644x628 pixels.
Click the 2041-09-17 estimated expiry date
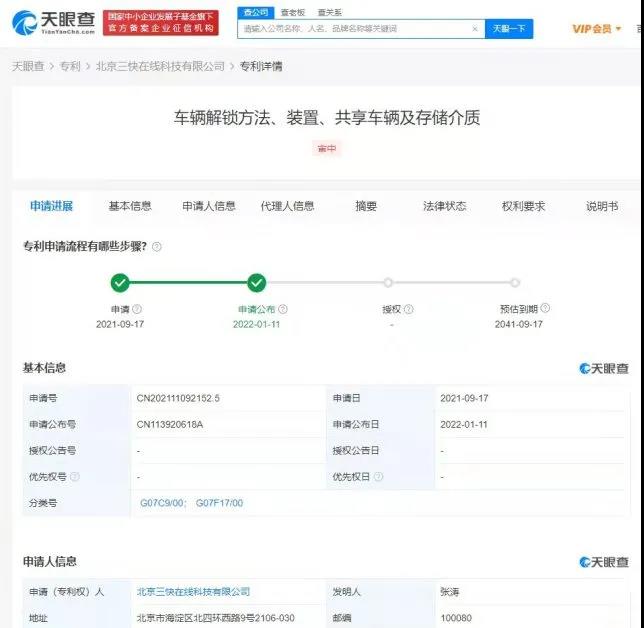[x=519, y=324]
